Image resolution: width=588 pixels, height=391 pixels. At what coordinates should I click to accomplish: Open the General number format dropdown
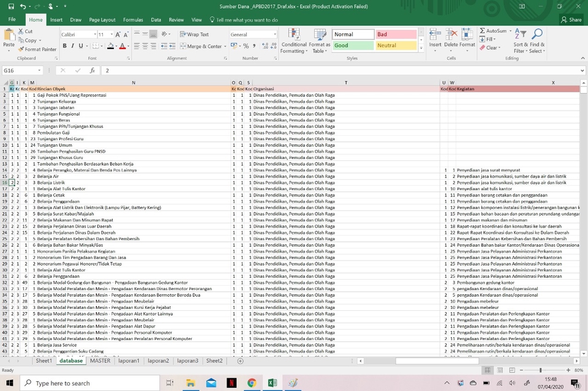(274, 34)
